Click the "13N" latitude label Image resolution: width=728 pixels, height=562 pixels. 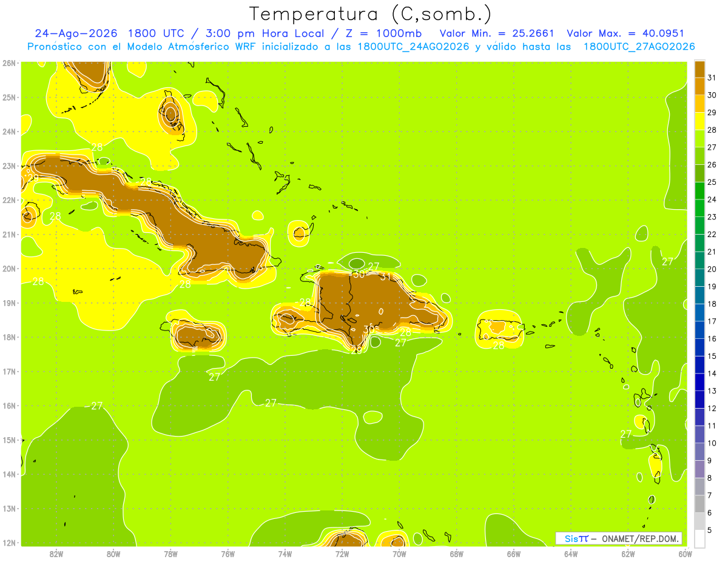(x=8, y=509)
